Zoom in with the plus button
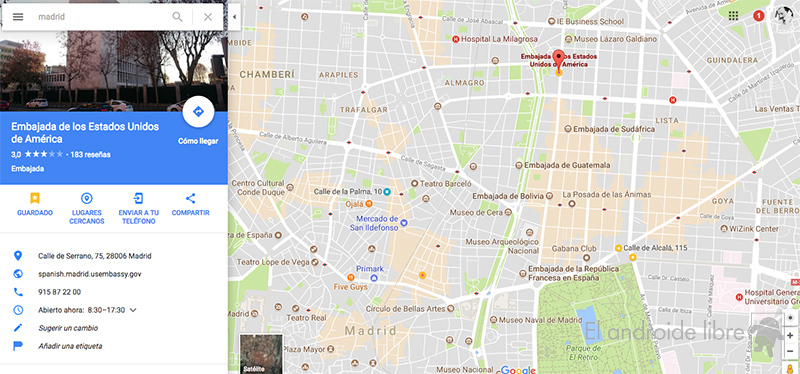The image size is (800, 374). point(790,336)
